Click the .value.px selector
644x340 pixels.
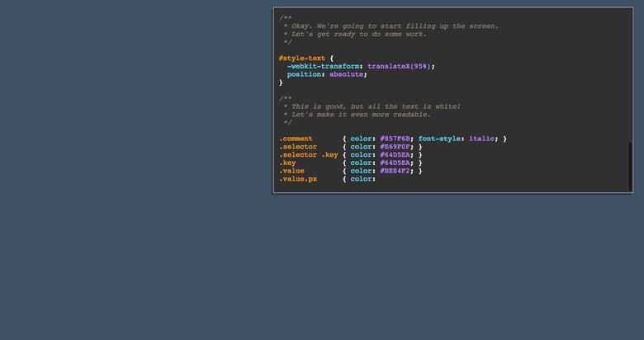(x=297, y=179)
